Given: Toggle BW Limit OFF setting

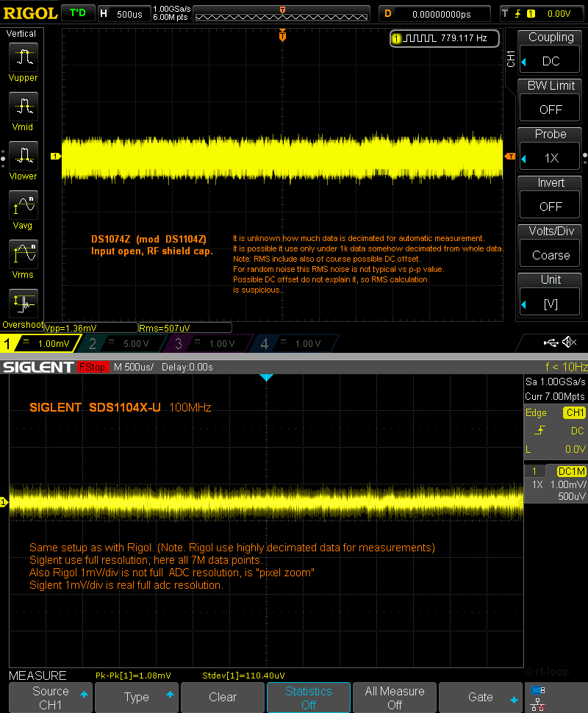Looking at the screenshot, I should coord(550,109).
